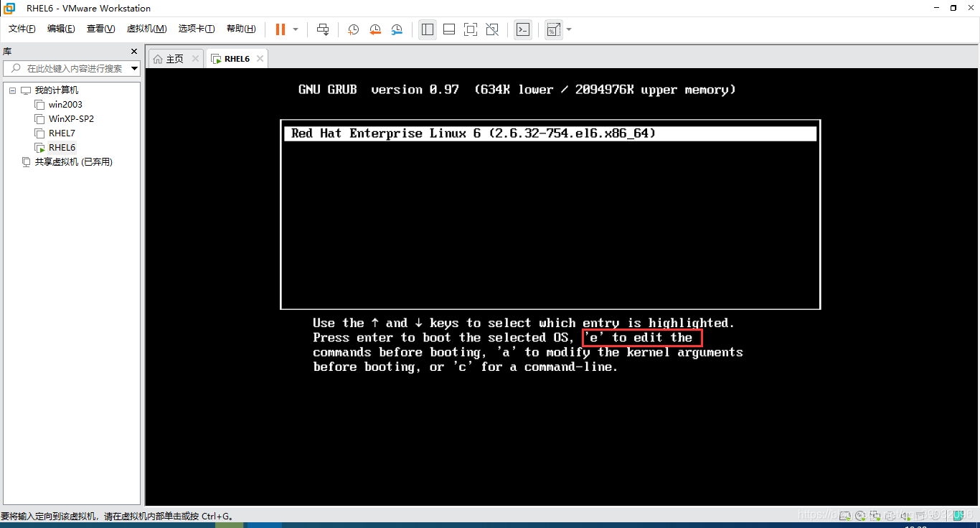Click the stretch guest display icon

click(554, 29)
